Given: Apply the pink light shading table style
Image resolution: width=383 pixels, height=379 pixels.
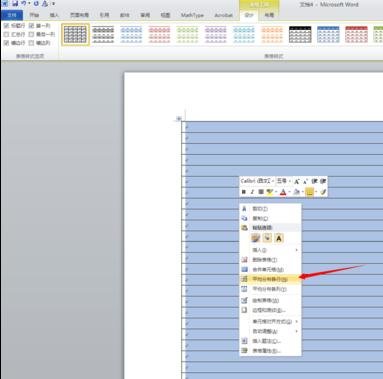Looking at the screenshot, I should click(159, 34).
